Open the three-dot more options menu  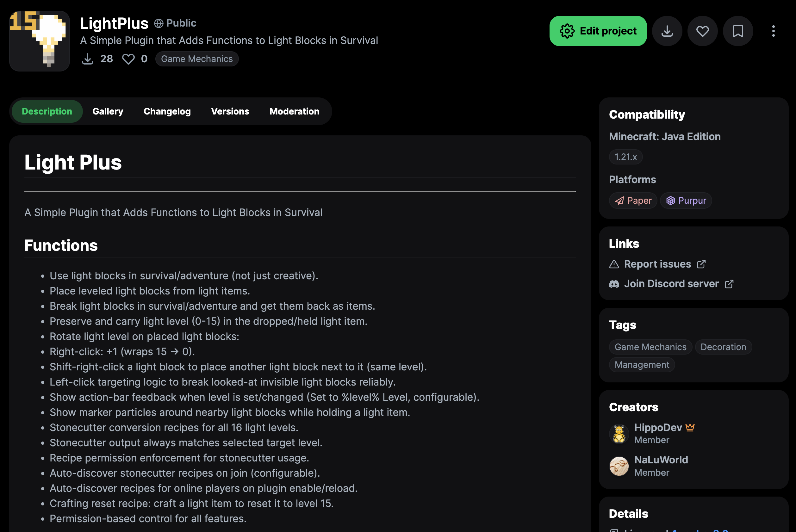[x=773, y=31]
